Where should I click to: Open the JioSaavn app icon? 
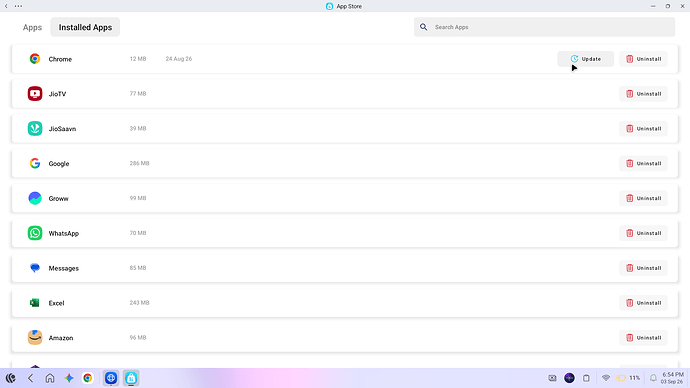[x=35, y=128]
